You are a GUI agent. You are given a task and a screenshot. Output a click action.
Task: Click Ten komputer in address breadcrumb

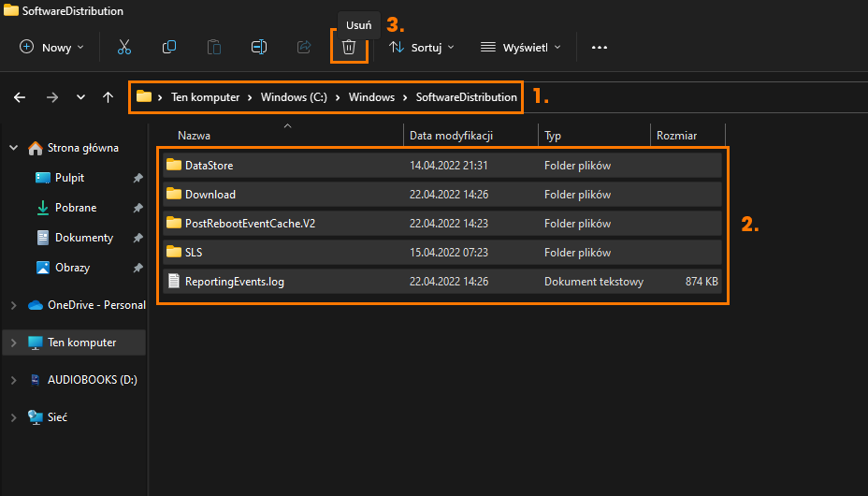206,97
